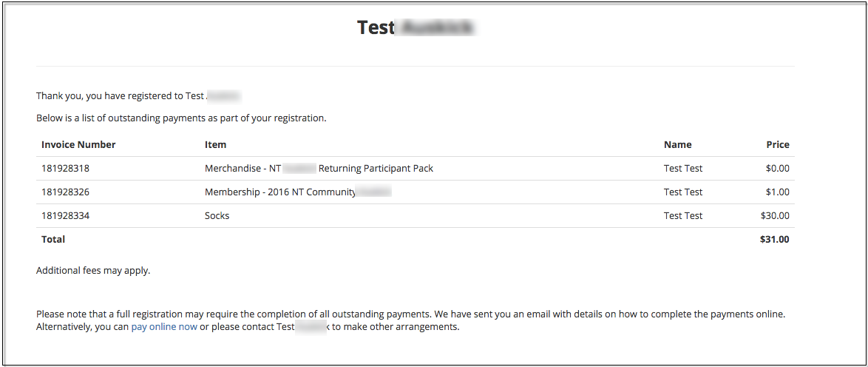
Task: Click the $0.00 price cell
Action: click(778, 169)
